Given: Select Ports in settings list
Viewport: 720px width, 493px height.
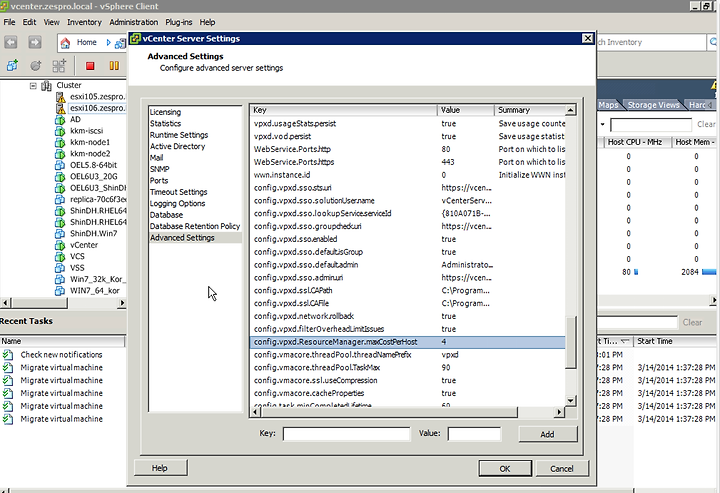Looking at the screenshot, I should (x=159, y=181).
